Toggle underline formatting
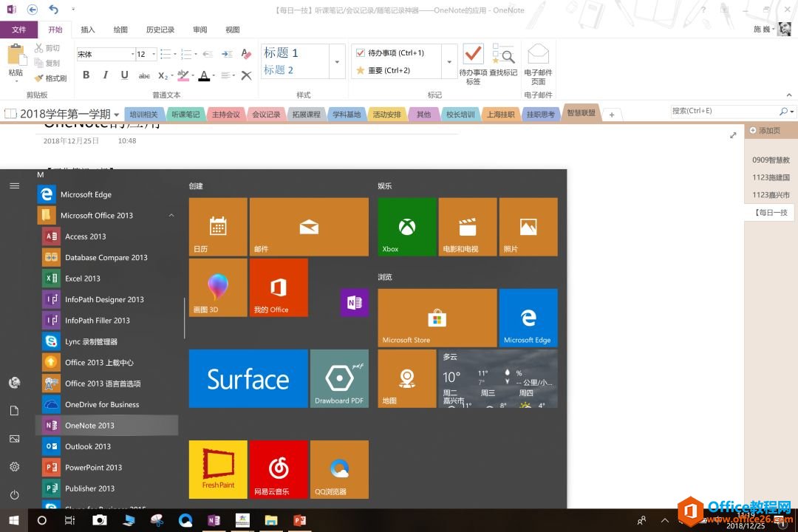Screen dimensions: 798x532 tap(125, 75)
